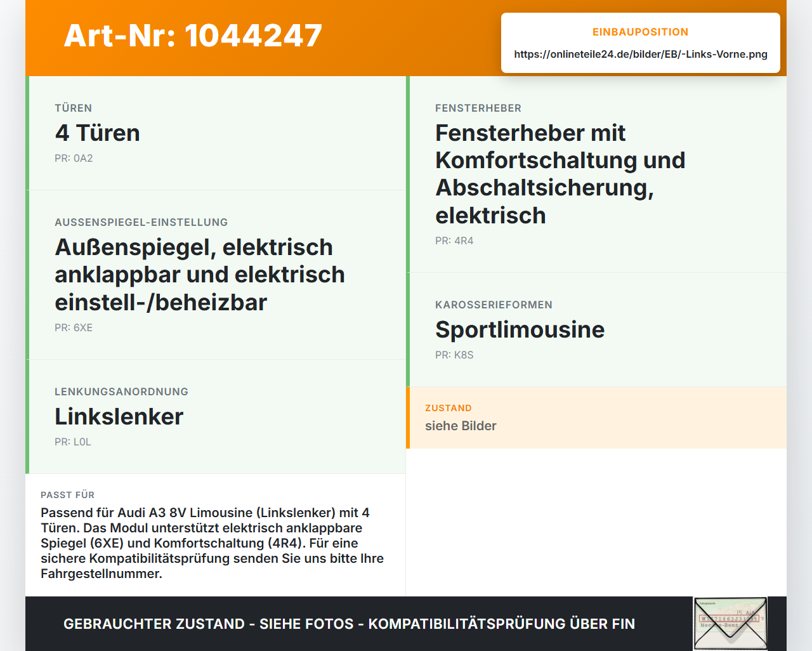The width and height of the screenshot is (812, 651).
Task: Click 'PR: 0A2' code
Action: [74, 158]
